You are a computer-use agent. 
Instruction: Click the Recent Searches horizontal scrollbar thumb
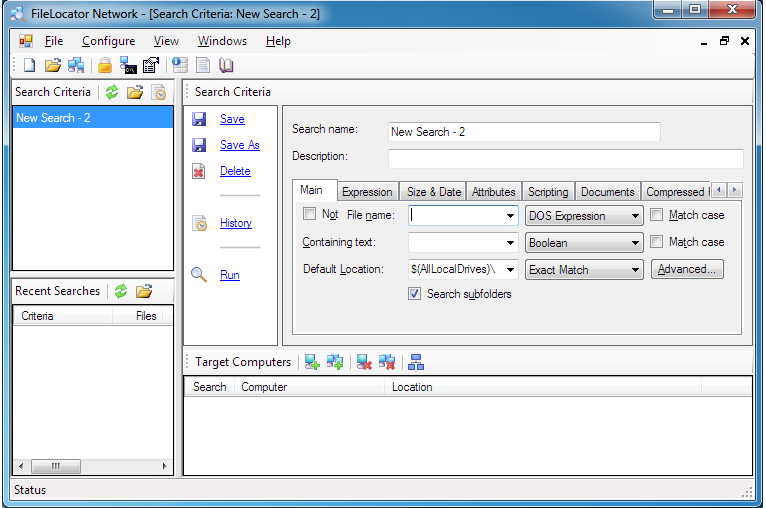click(56, 466)
